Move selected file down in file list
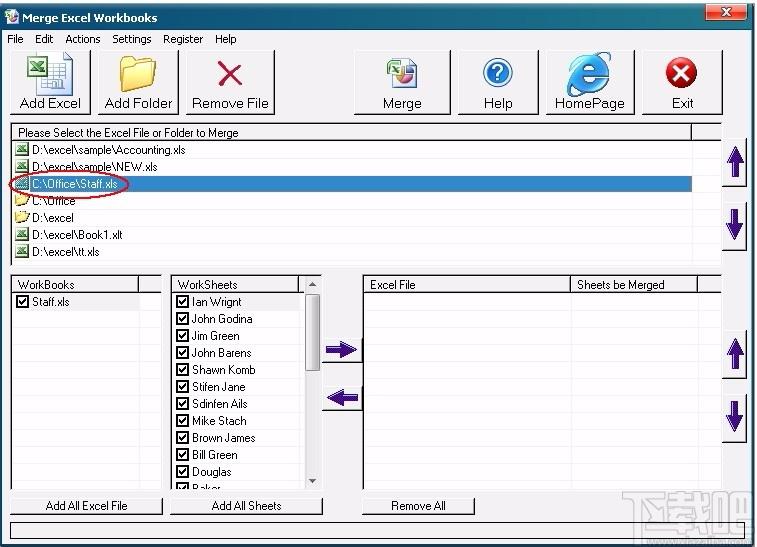The width and height of the screenshot is (757, 547). [735, 224]
